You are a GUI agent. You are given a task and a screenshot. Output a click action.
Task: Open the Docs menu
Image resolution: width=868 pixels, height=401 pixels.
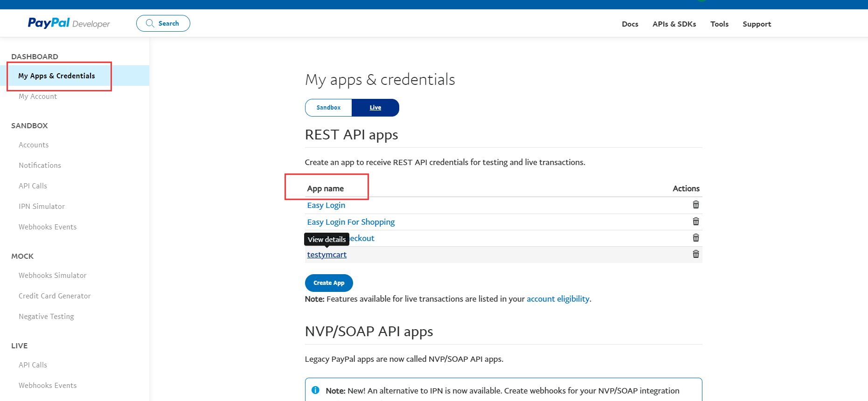coord(630,24)
